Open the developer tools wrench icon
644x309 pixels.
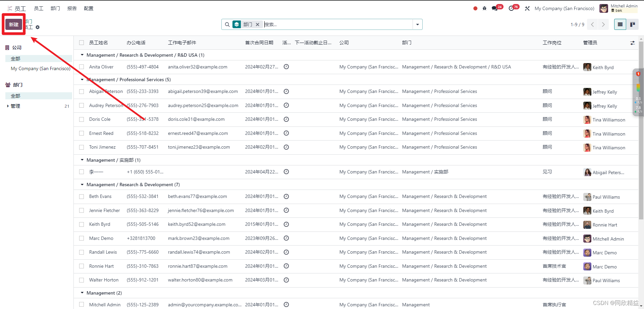pyautogui.click(x=527, y=8)
